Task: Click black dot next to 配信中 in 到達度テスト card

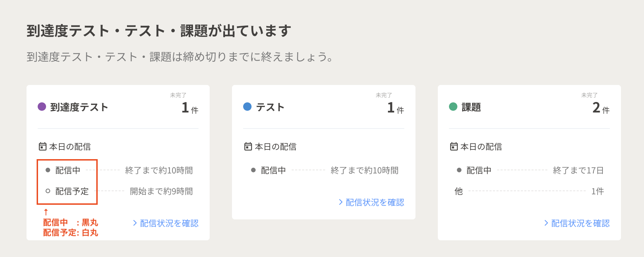Action: coord(48,170)
